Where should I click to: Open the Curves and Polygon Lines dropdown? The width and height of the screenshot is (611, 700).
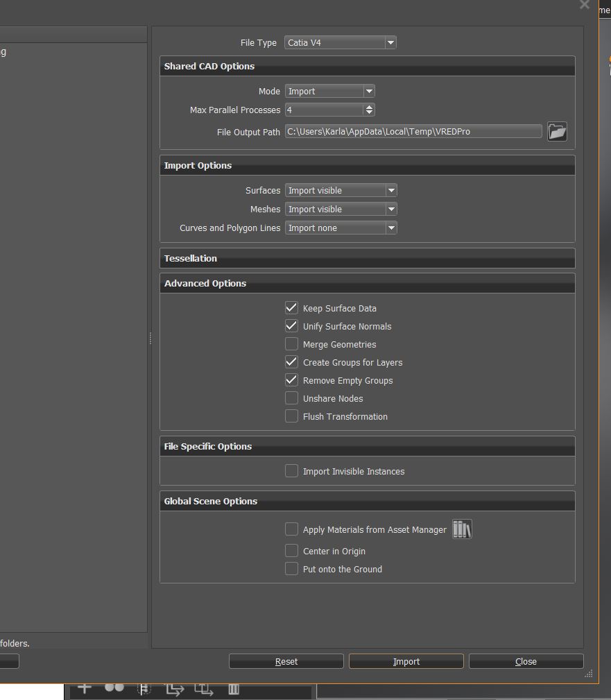tap(392, 228)
